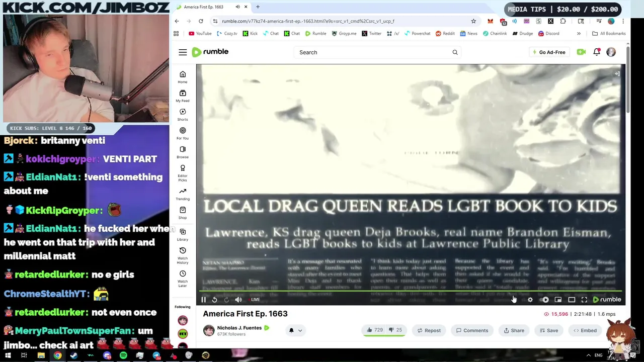The width and height of the screenshot is (644, 362).
Task: Open the user profile avatar on Rumble
Action: coord(611,52)
